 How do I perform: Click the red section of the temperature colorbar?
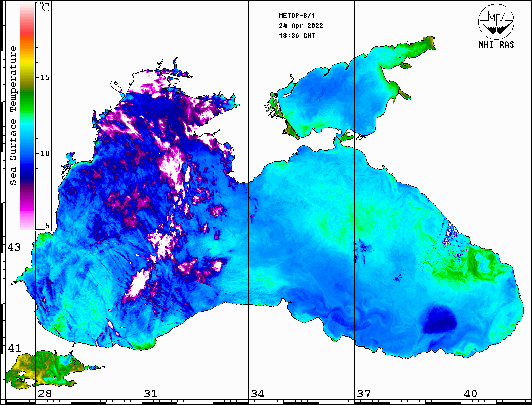pos(27,30)
